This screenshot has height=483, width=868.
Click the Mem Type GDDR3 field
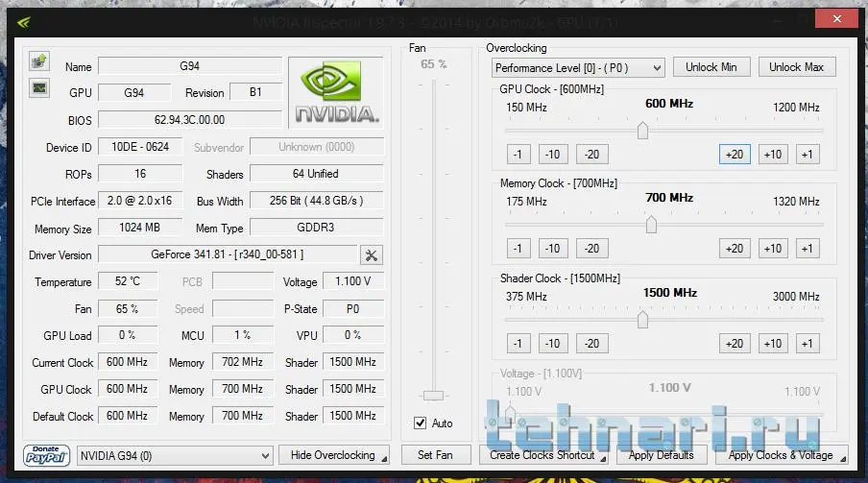[x=316, y=228]
